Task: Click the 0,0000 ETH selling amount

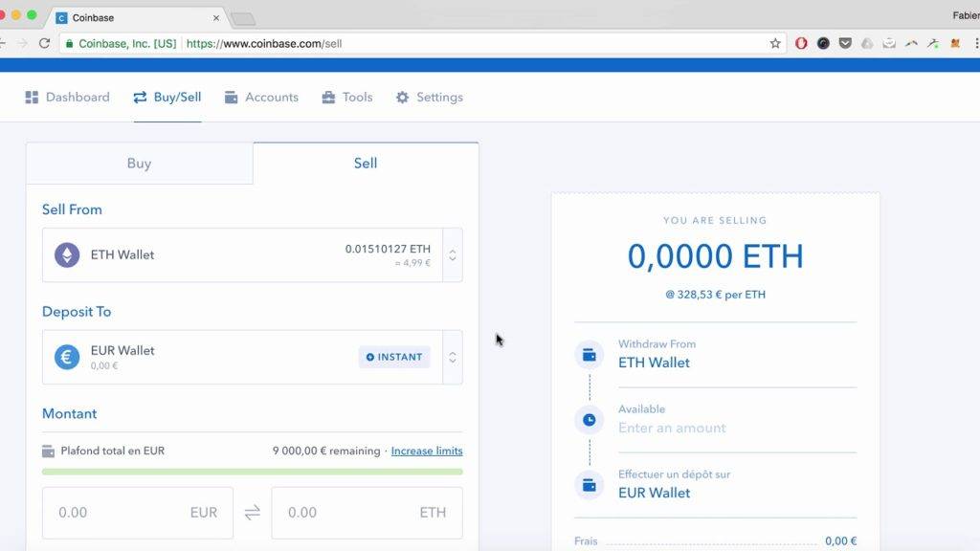Action: (x=715, y=256)
